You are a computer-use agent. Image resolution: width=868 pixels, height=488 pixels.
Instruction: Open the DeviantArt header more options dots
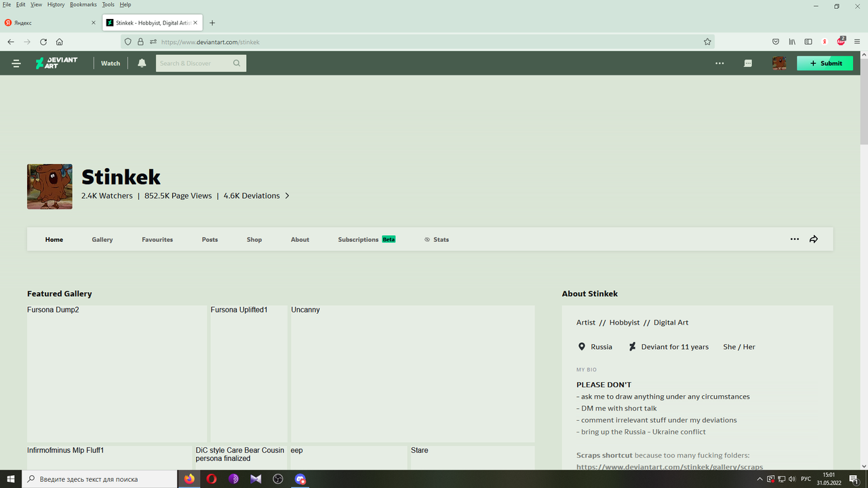[719, 63]
